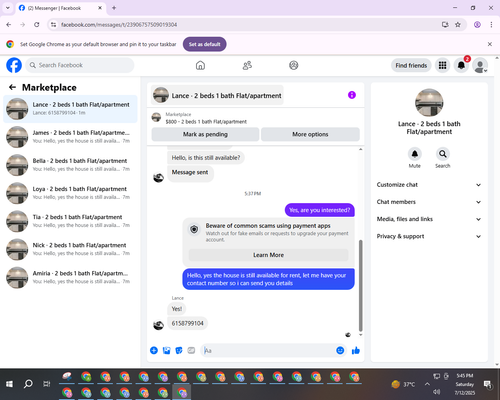Open the Facebook menu grid icon
Viewport: 500px width, 400px height.
tap(442, 65)
